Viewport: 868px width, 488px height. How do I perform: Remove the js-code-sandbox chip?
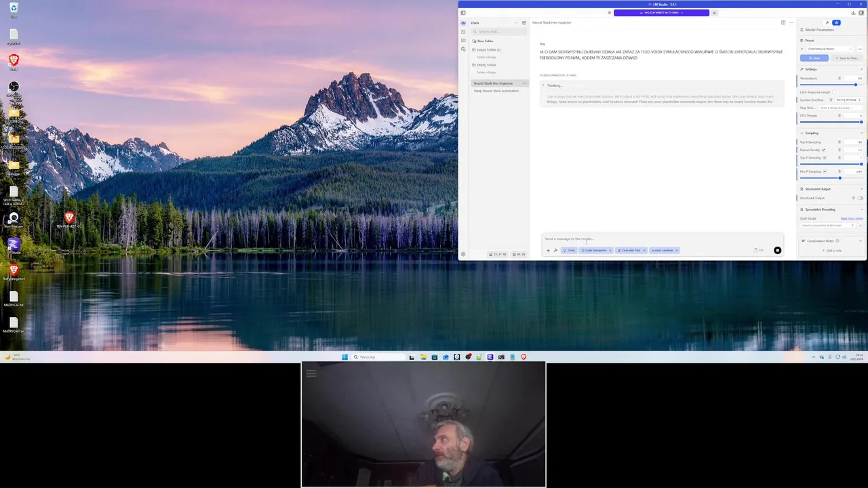tap(676, 251)
